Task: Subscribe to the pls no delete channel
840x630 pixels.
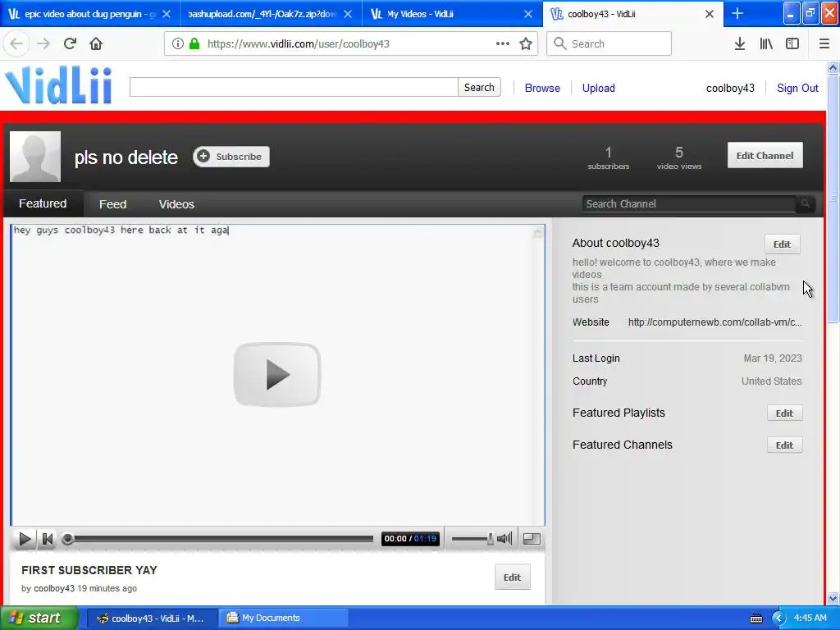Action: coord(231,157)
